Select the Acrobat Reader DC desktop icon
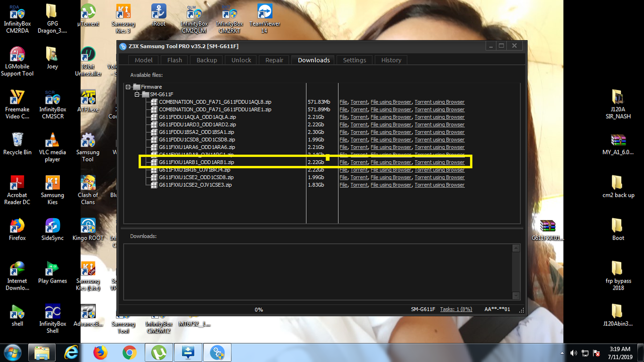The height and width of the screenshot is (362, 644). click(17, 190)
